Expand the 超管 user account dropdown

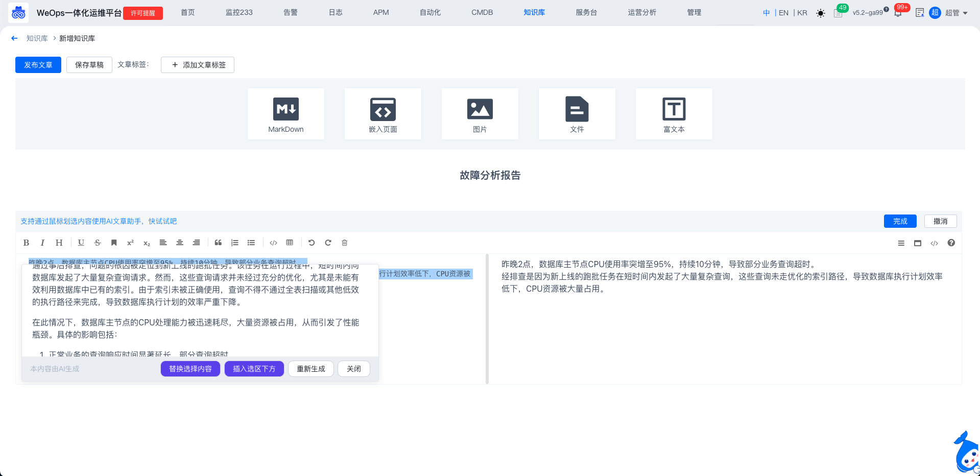[x=955, y=13]
